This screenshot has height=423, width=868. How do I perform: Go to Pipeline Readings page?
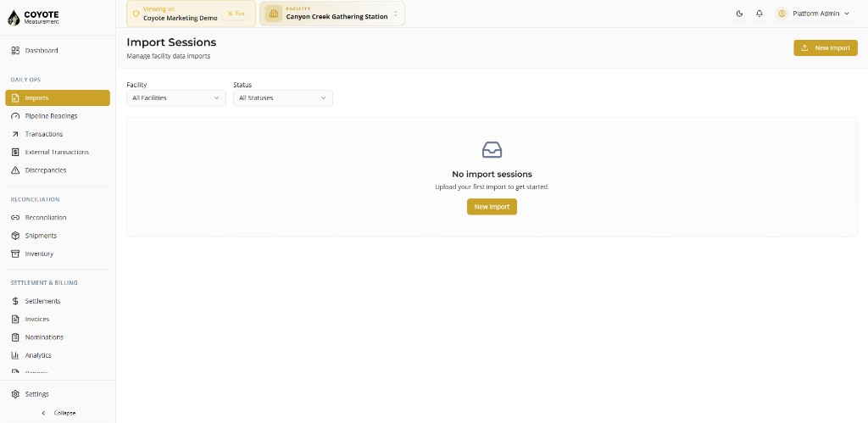(x=58, y=116)
